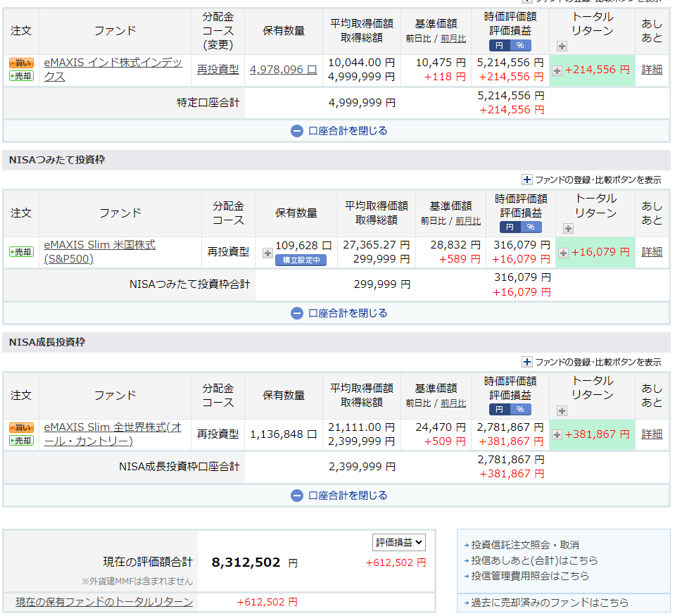Switch to % display in 特定口座 table header
This screenshot has width=675, height=616.
click(520, 45)
